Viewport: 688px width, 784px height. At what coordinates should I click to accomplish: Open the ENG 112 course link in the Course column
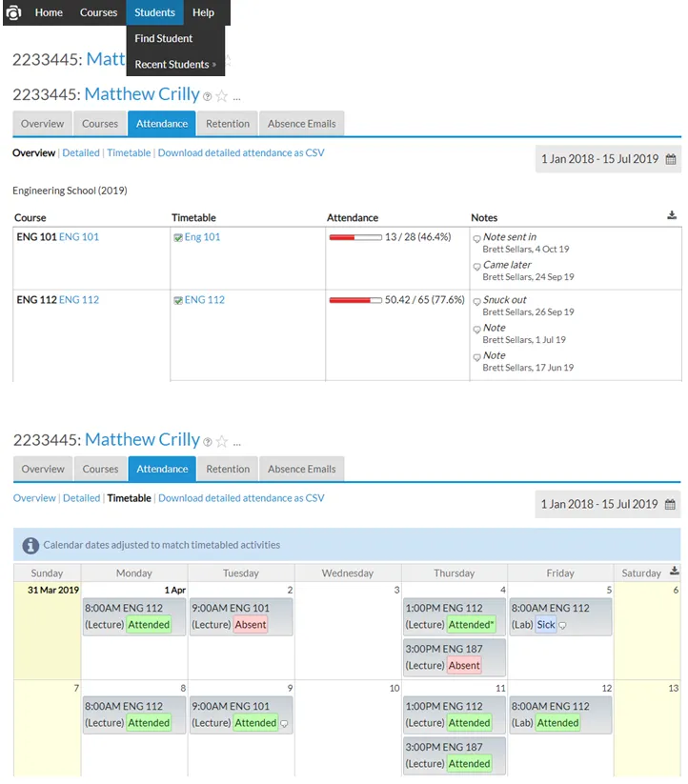(79, 299)
